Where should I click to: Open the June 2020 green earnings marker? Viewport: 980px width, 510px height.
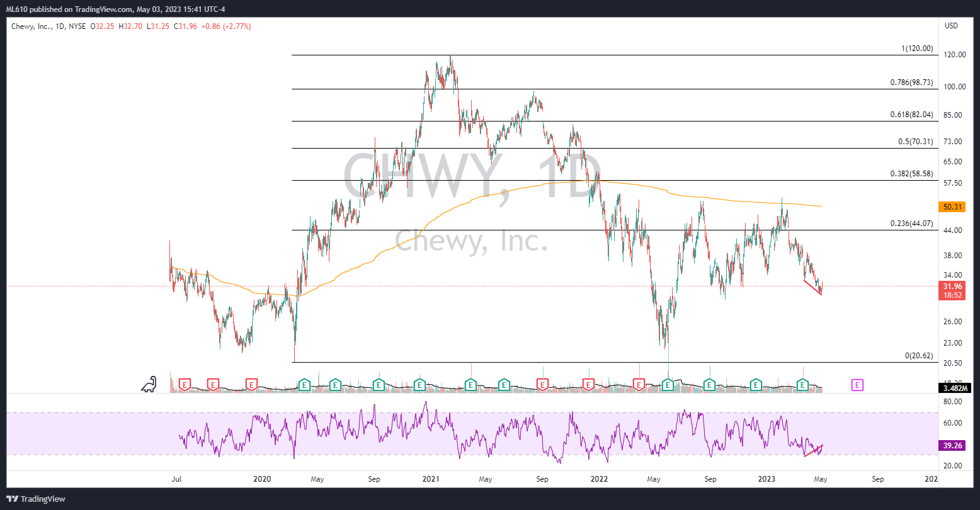335,383
